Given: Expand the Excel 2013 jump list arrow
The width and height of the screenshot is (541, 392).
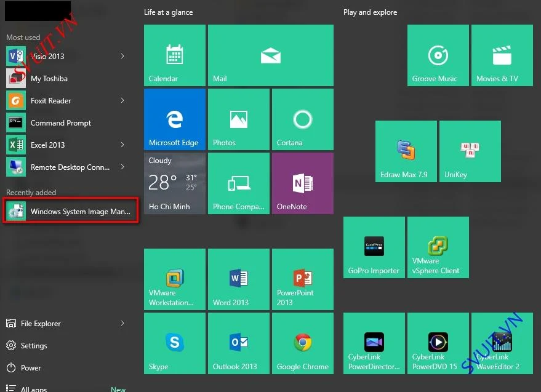Looking at the screenshot, I should pos(122,145).
